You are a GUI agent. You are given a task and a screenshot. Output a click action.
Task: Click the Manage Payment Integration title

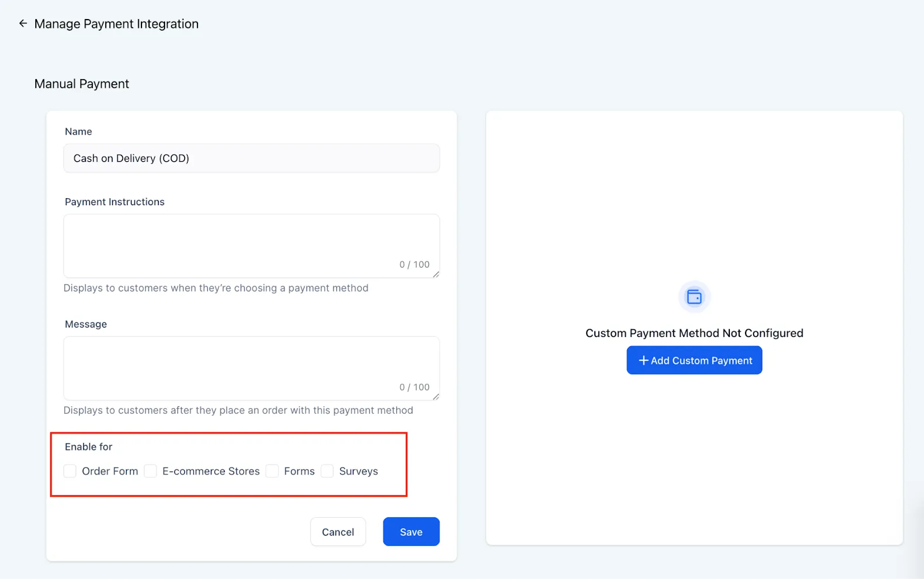click(117, 24)
